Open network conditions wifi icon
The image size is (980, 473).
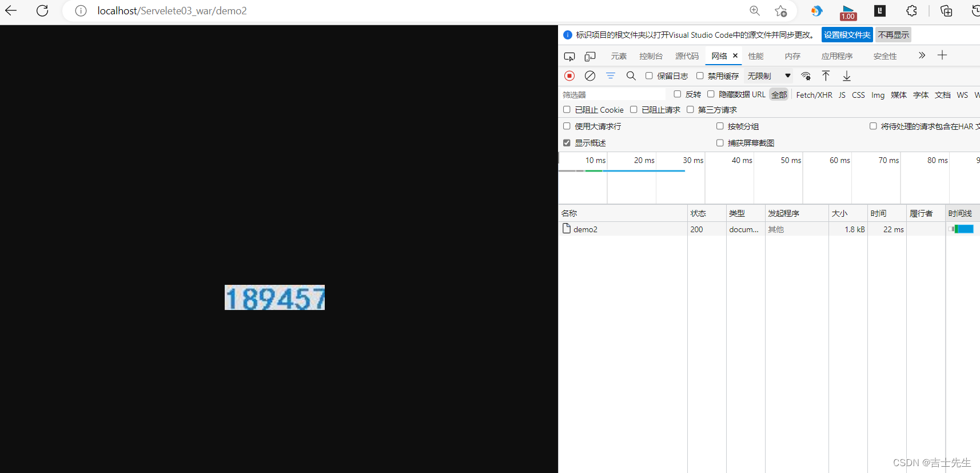(x=806, y=75)
